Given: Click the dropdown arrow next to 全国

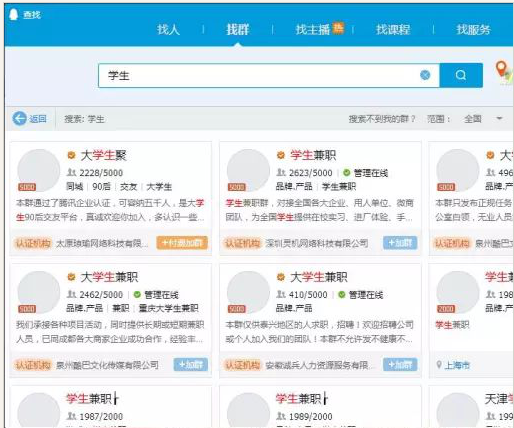Looking at the screenshot, I should (x=499, y=118).
